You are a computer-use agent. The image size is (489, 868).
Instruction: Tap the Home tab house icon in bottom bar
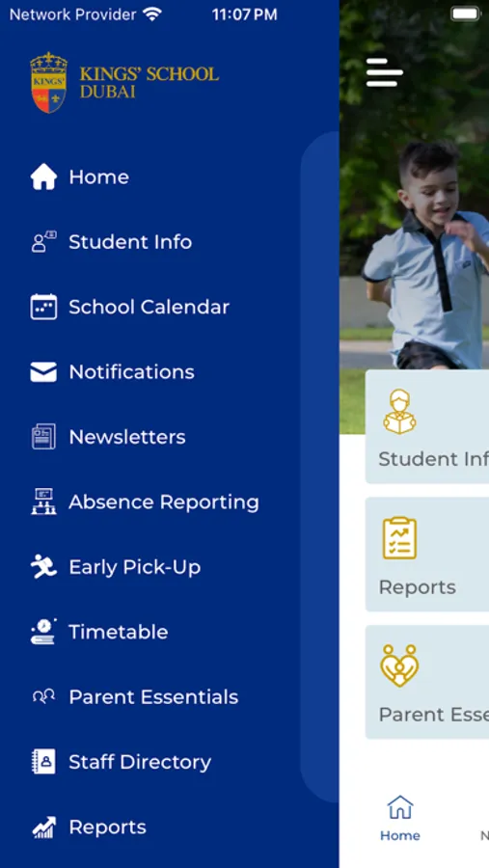[x=400, y=807]
